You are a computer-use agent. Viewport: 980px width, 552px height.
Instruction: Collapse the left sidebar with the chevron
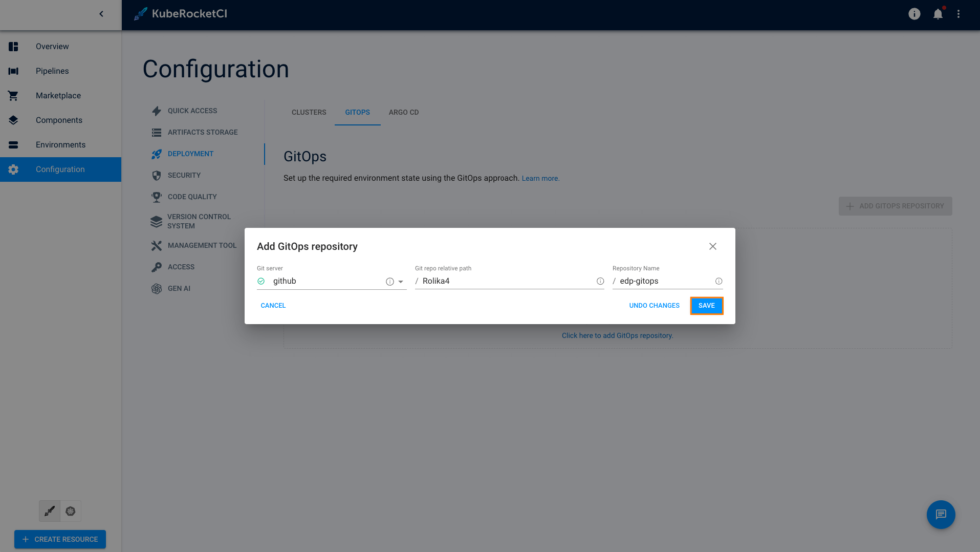click(101, 14)
